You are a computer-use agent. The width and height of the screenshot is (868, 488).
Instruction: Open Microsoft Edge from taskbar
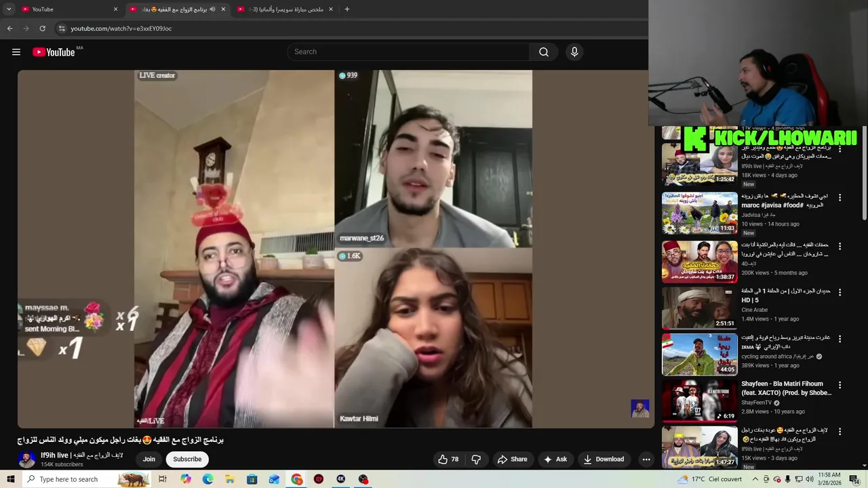(x=208, y=479)
